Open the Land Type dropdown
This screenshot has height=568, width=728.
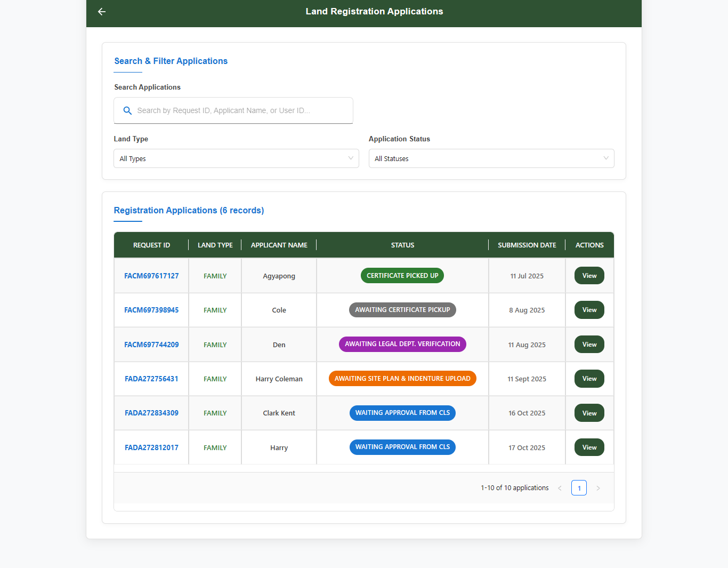pyautogui.click(x=236, y=158)
